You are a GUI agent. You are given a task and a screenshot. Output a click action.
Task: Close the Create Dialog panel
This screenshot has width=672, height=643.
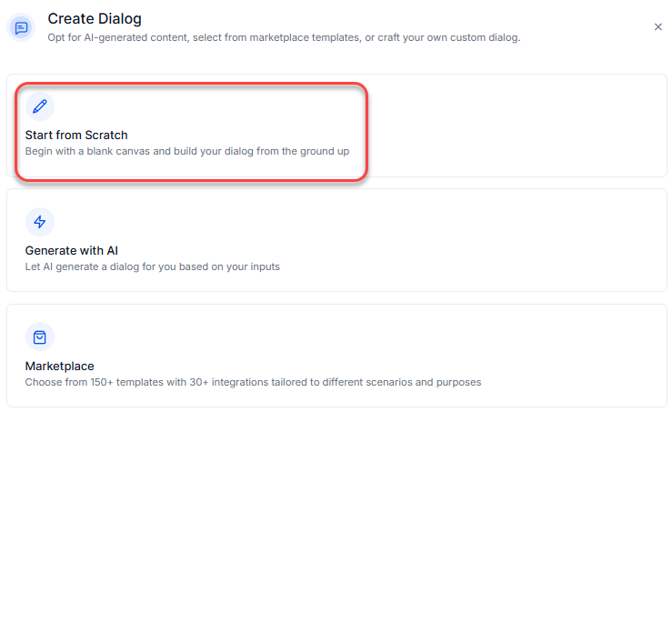(x=658, y=27)
